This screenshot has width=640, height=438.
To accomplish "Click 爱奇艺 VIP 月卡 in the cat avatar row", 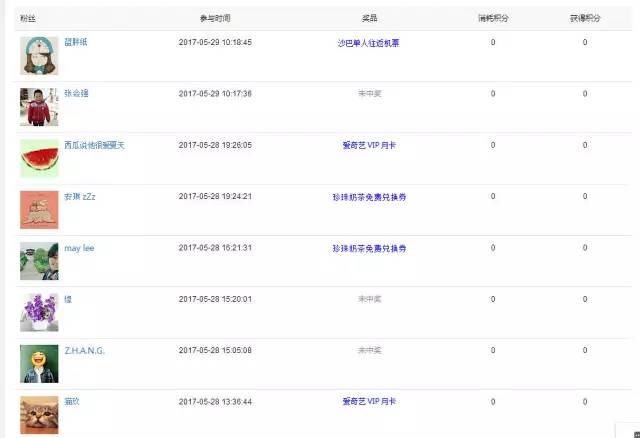I will 369,402.
